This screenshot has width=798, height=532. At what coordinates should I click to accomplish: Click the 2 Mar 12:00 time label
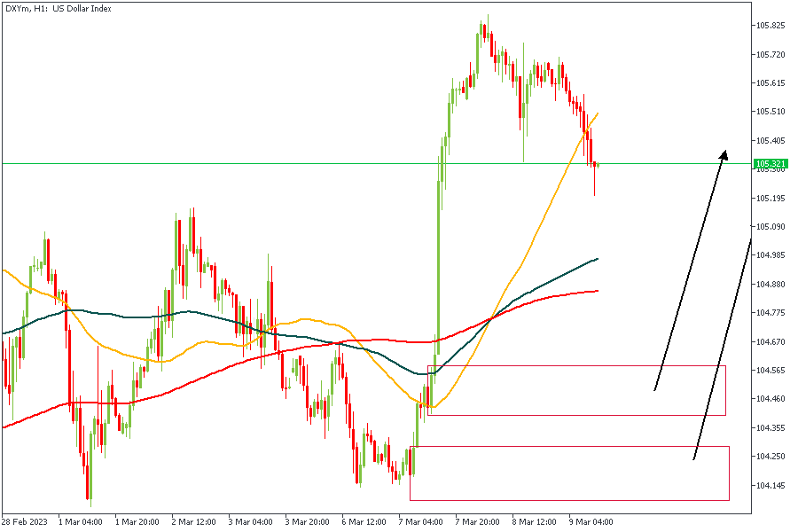pyautogui.click(x=193, y=521)
